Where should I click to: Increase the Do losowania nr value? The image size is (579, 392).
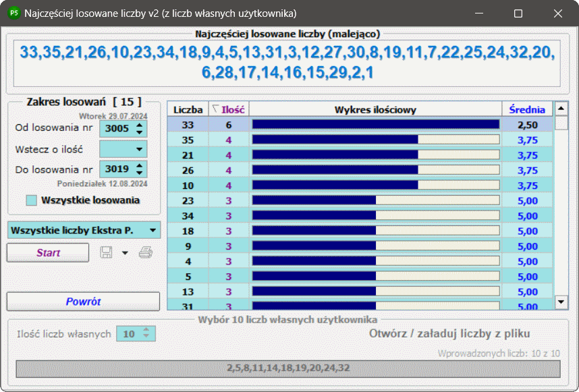click(139, 165)
